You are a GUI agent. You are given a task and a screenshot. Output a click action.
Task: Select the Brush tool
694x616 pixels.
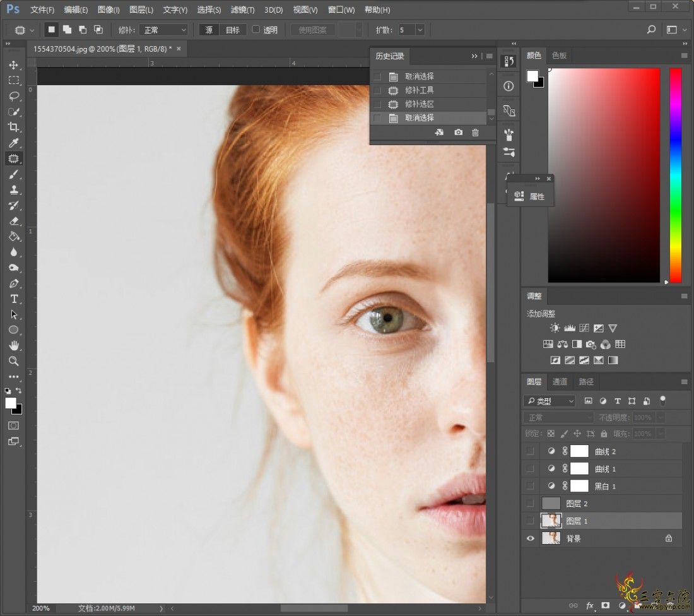click(x=14, y=174)
